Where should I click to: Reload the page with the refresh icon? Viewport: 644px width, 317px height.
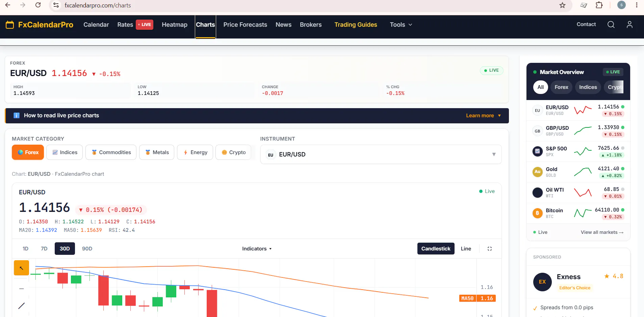click(38, 5)
